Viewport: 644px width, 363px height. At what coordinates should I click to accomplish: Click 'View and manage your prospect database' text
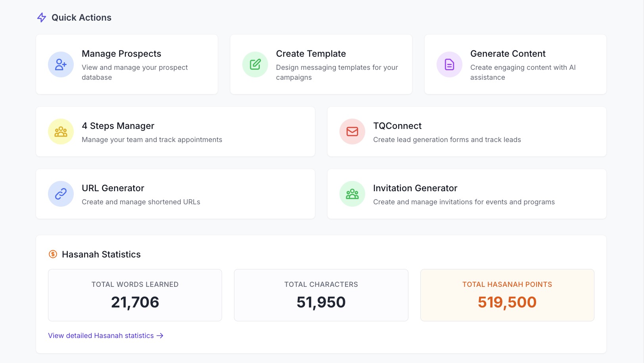135,72
